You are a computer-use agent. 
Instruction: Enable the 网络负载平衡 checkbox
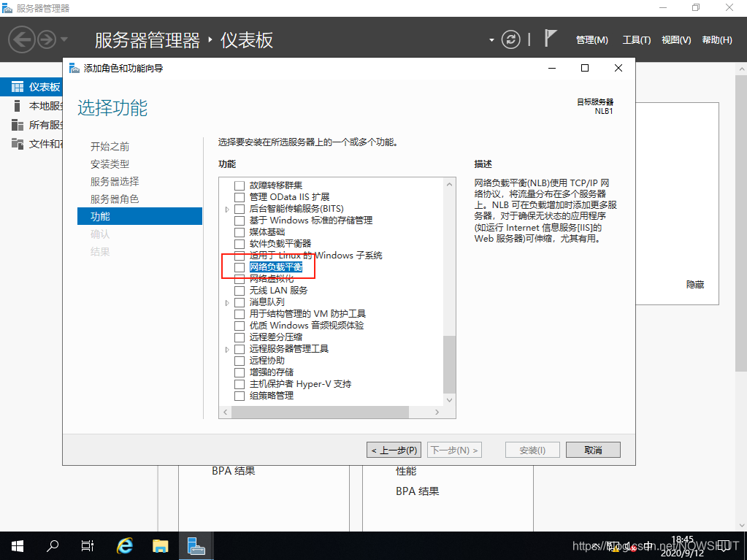tap(239, 267)
